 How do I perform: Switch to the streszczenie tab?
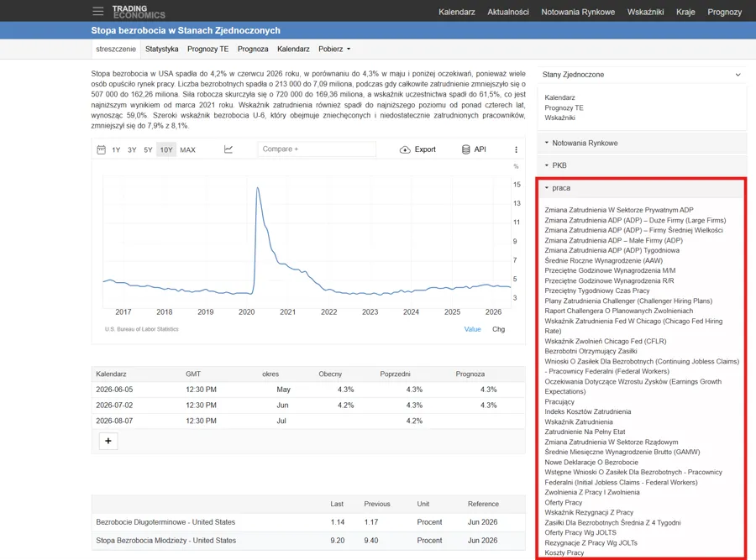pyautogui.click(x=116, y=50)
